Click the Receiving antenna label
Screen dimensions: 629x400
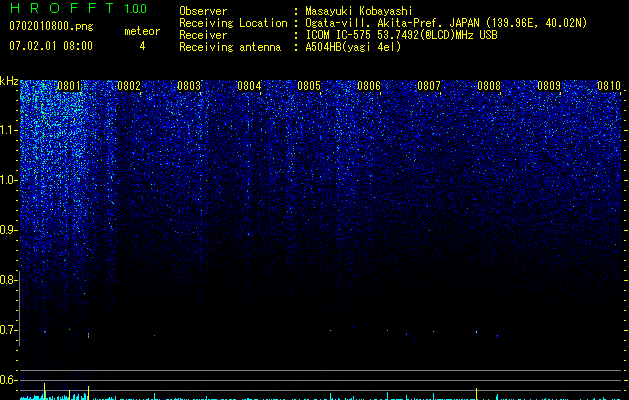click(230, 47)
